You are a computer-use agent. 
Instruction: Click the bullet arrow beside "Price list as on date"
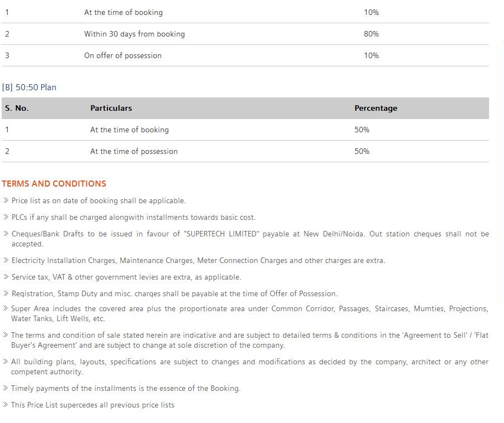click(6, 201)
